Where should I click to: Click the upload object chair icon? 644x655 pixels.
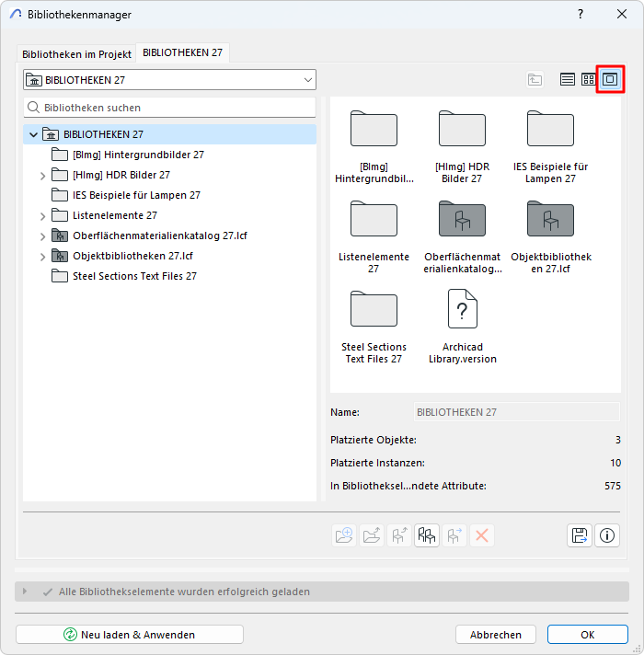point(399,535)
